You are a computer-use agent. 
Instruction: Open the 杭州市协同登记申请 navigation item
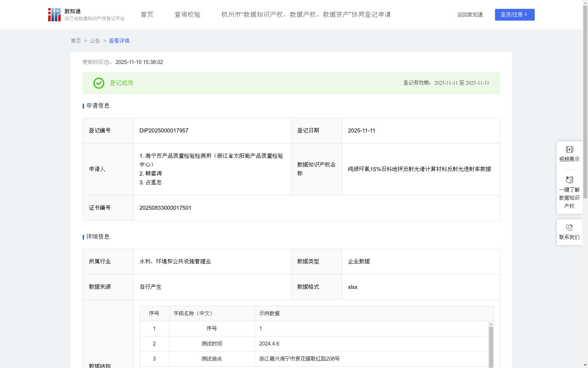pos(306,15)
